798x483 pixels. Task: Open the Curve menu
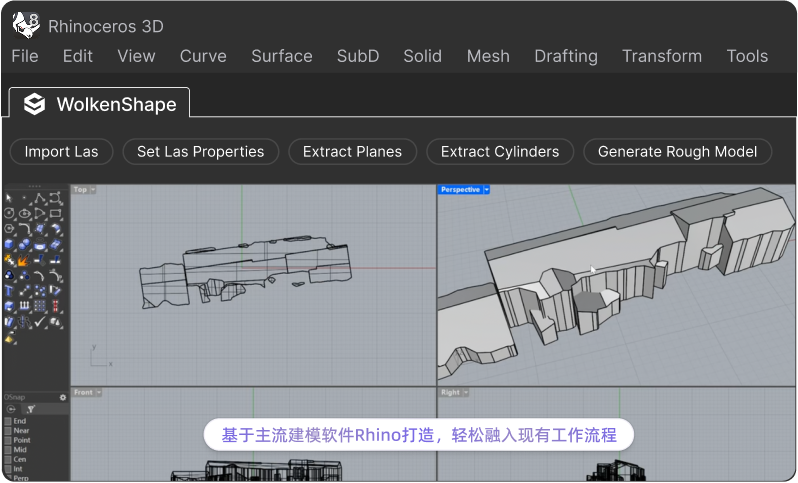click(203, 56)
